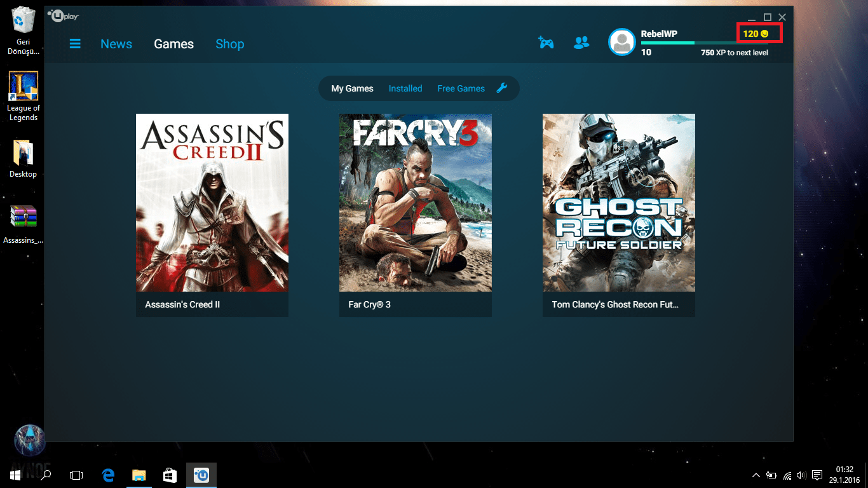Select the Assassins_ archive file icon

tap(24, 225)
